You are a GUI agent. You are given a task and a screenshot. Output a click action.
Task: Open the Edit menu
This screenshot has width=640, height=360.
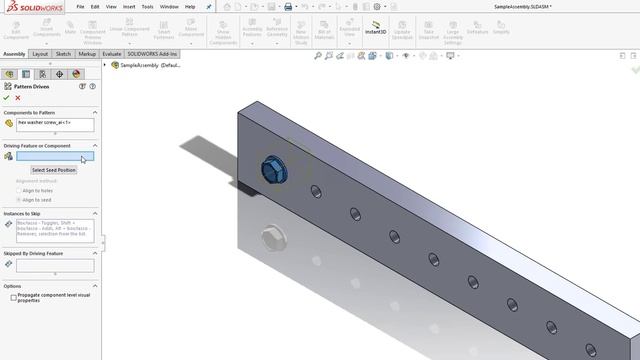pos(95,7)
